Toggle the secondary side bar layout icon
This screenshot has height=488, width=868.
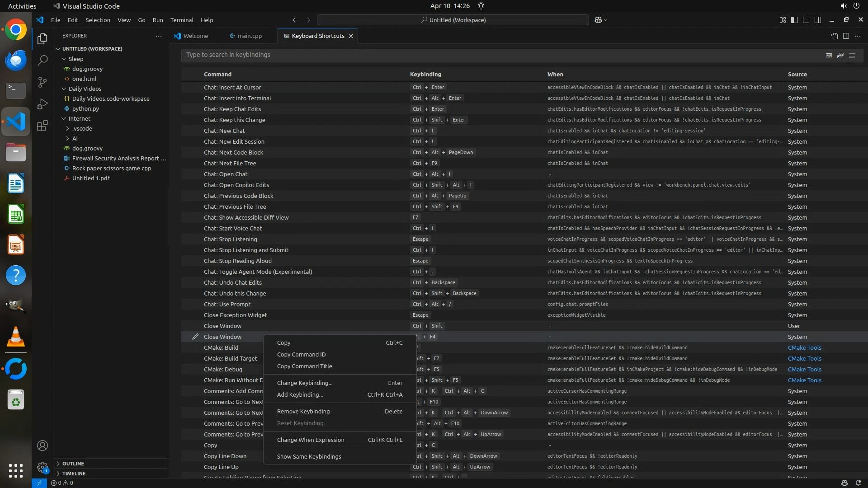(818, 20)
